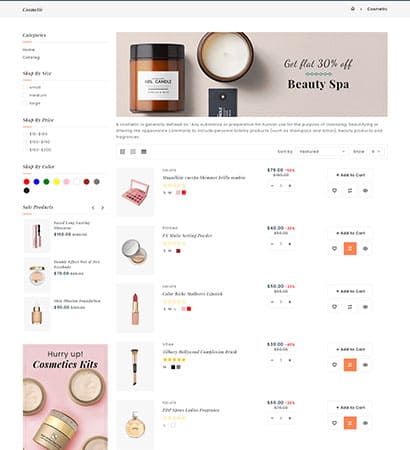Screen dimensions: 410x450
Task: Open quick view for the complexion brush
Action: coord(365,365)
